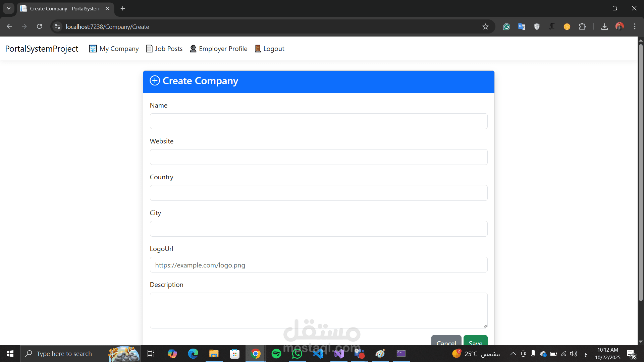Click the Logout door icon
This screenshot has height=362, width=644.
coord(258,49)
